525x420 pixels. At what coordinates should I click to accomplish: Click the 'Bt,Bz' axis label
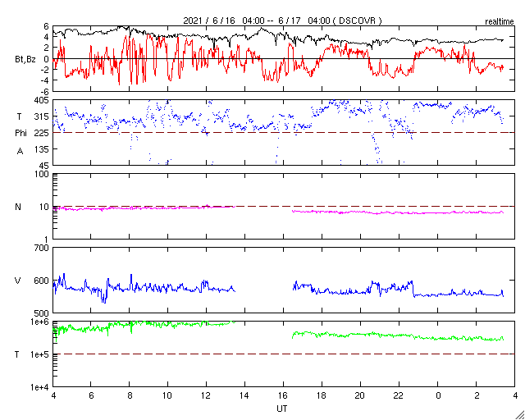pos(25,61)
